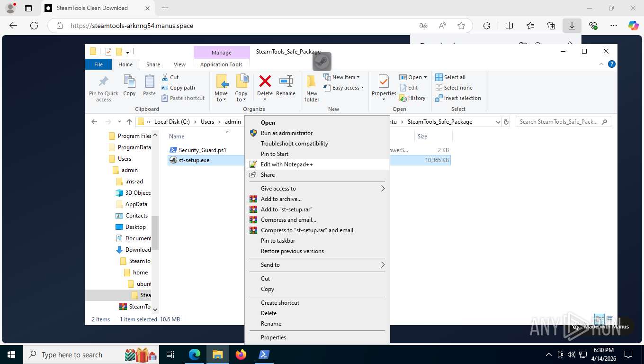Click Invert selection in ribbon

458,98
